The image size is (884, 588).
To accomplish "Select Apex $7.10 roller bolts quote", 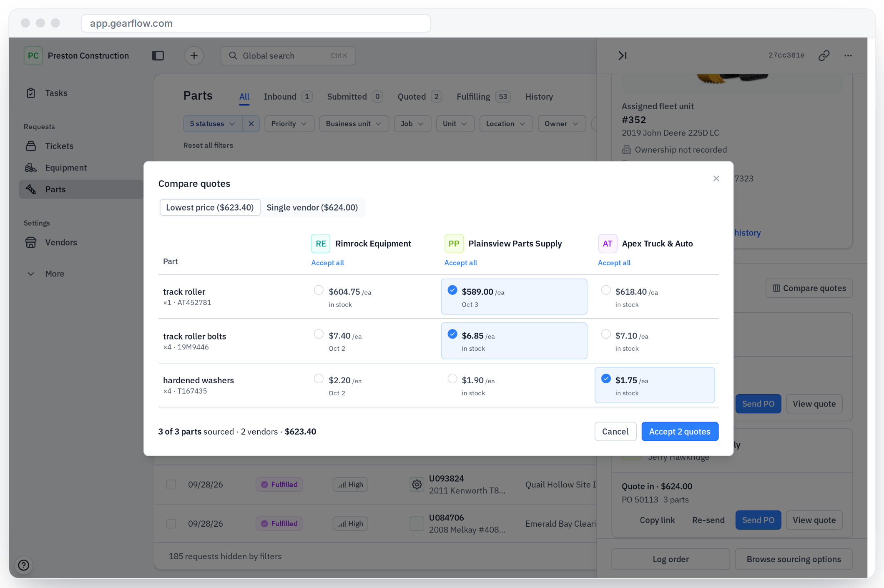I will [x=606, y=334].
